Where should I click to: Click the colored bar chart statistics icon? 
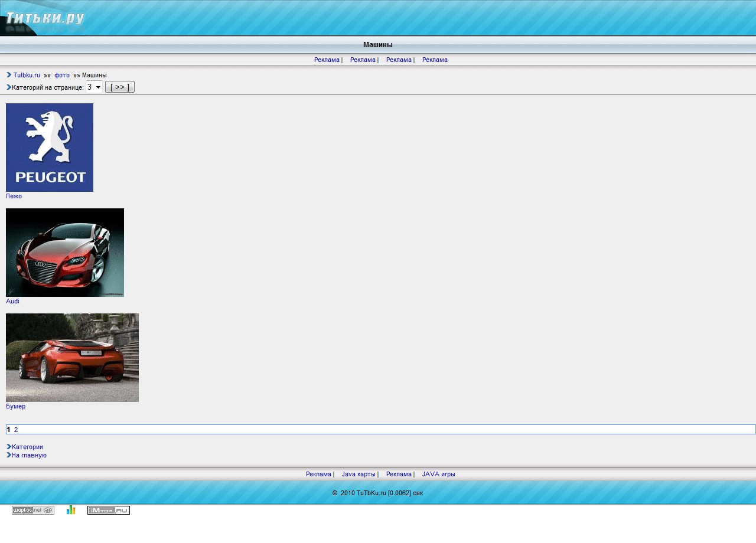click(71, 510)
